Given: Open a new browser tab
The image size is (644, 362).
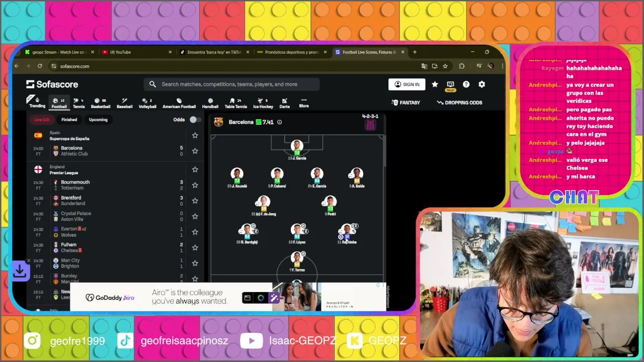Looking at the screenshot, I should click(x=415, y=52).
